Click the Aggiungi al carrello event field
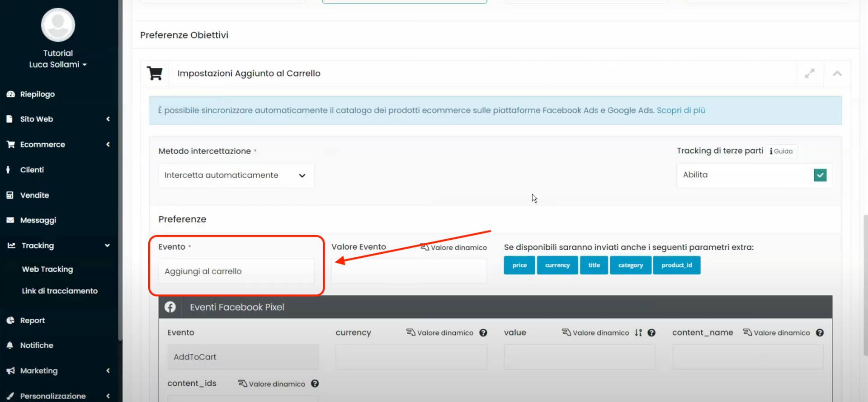This screenshot has width=868, height=402. point(236,271)
